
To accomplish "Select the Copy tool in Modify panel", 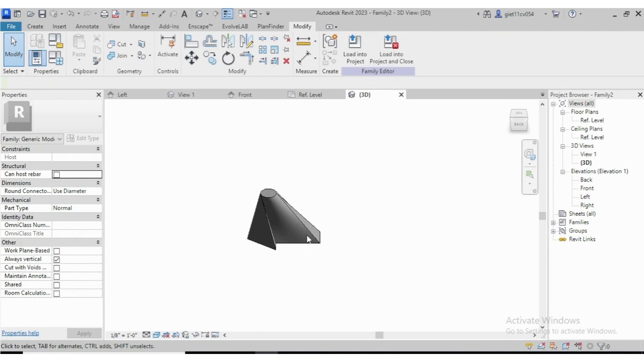I will 210,58.
